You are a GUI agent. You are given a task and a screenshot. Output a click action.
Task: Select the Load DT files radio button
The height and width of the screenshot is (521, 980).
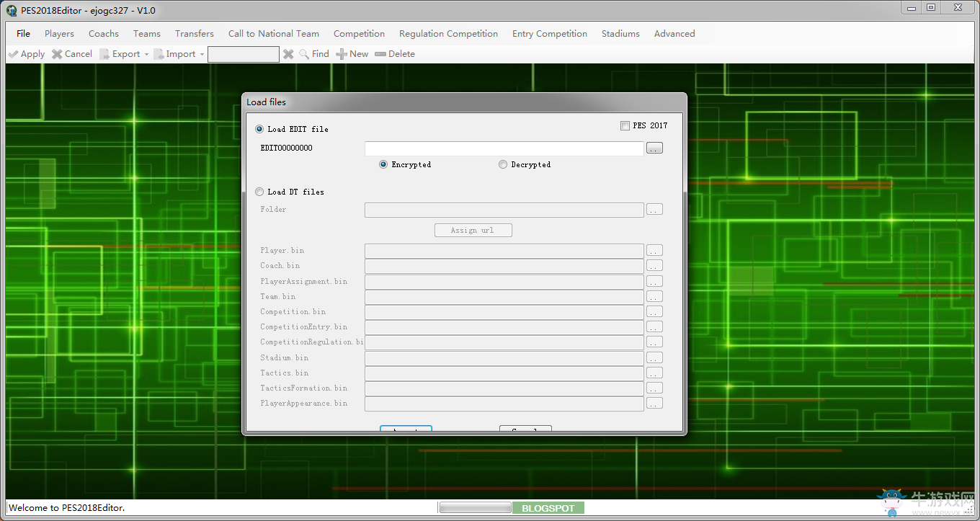(x=259, y=192)
